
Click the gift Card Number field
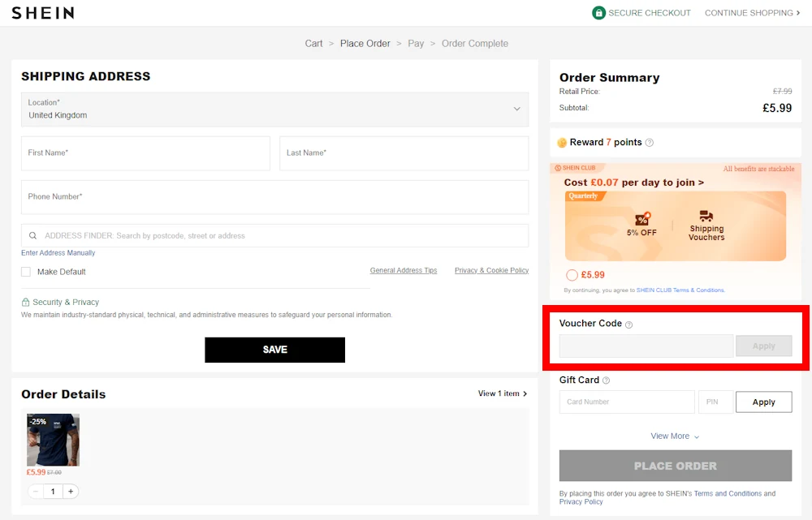(x=627, y=402)
